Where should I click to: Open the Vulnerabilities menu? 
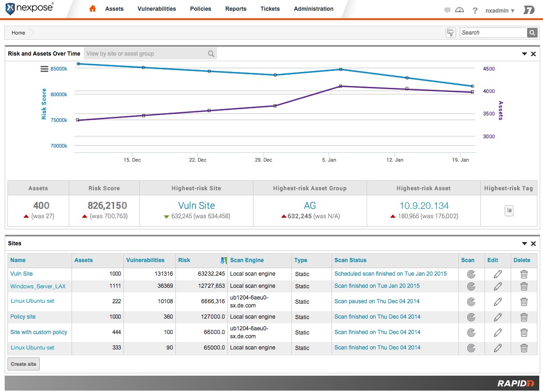[x=157, y=9]
